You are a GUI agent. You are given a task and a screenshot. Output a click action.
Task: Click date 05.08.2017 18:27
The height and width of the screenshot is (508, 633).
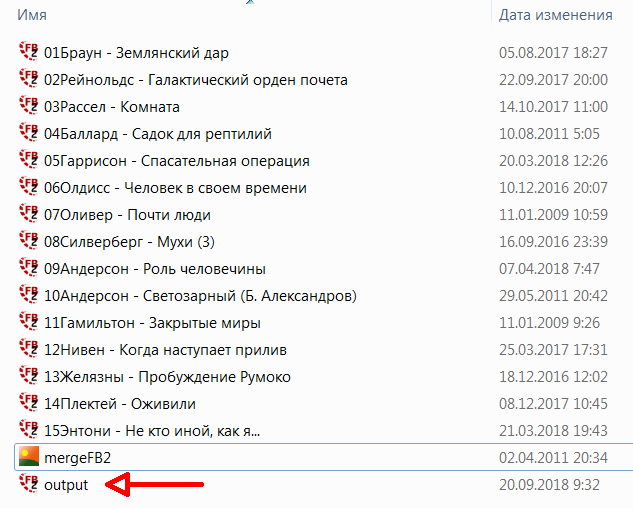tap(553, 53)
